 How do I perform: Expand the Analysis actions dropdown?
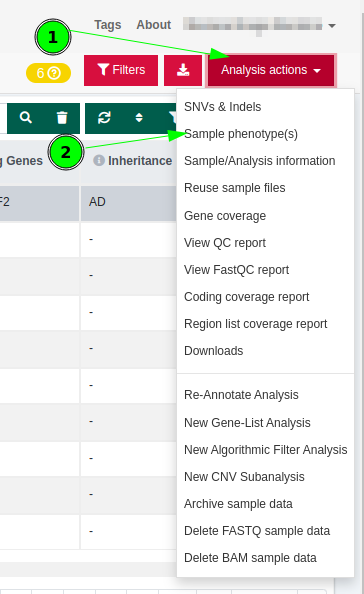tap(271, 70)
